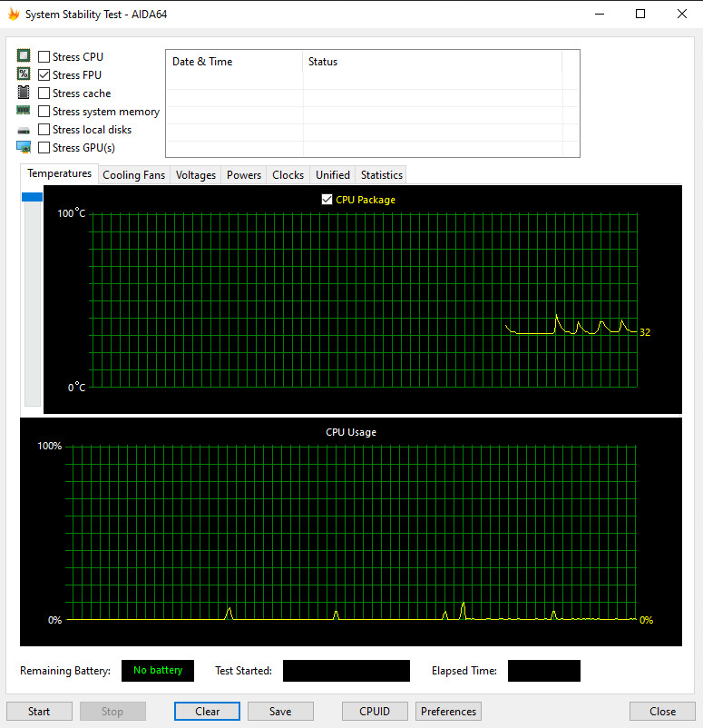Click the FPU percent icon
Screen dimensions: 703x728
coord(24,74)
